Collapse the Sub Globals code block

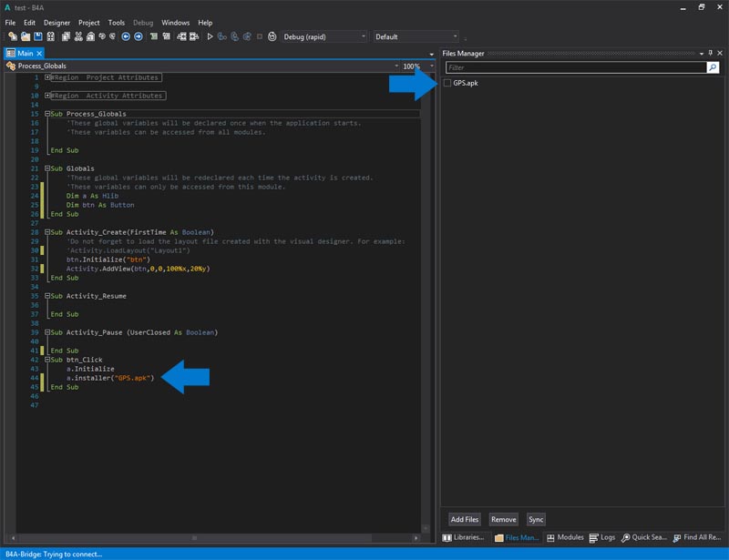point(46,168)
